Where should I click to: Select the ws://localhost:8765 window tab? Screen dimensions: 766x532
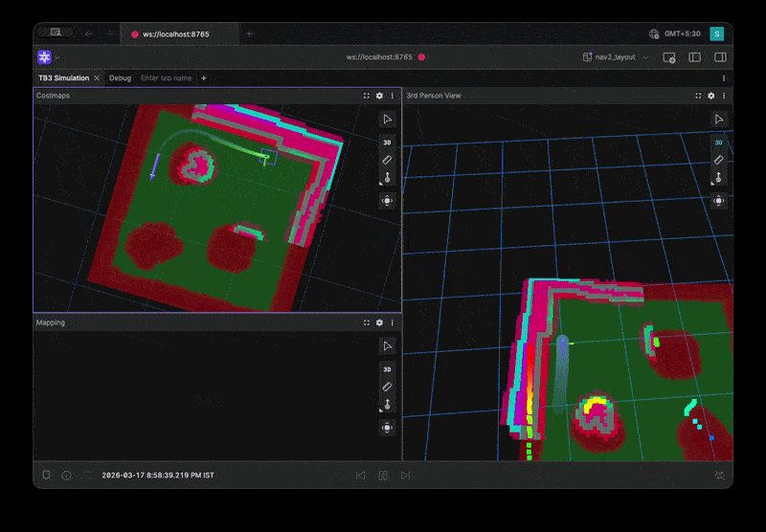[x=180, y=34]
